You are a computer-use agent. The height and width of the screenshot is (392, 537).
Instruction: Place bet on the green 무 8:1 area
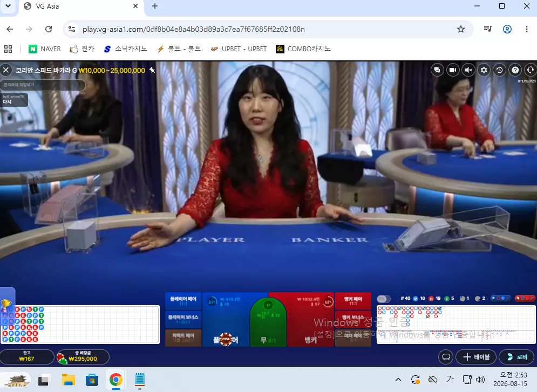268,323
